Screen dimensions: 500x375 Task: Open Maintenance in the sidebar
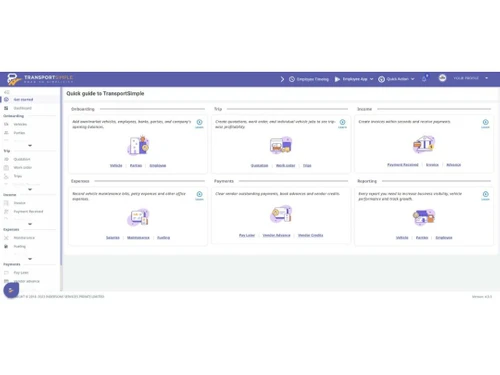coord(24,238)
